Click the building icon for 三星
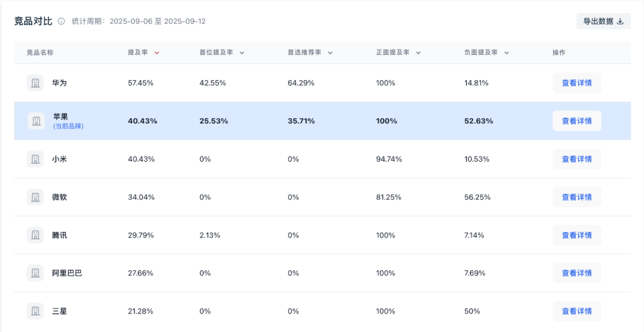644x332 pixels. [x=35, y=312]
